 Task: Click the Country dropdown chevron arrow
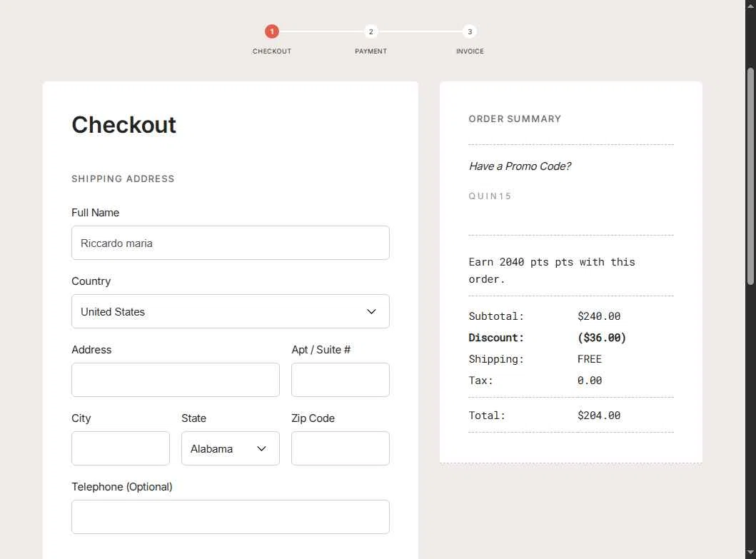click(x=371, y=311)
